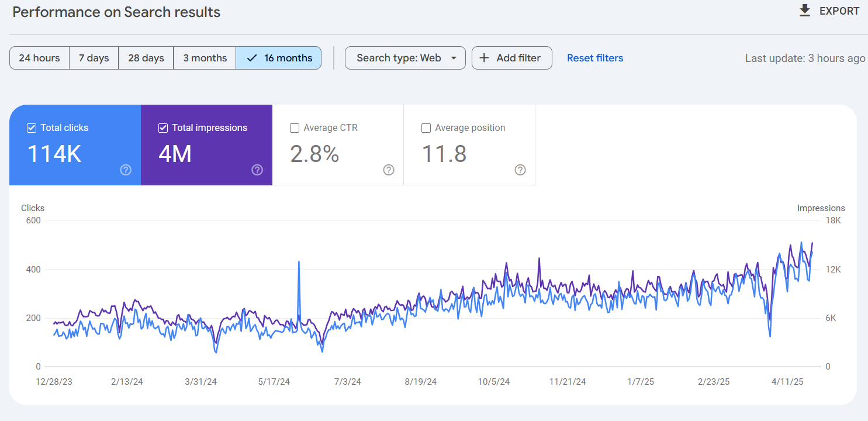The image size is (868, 421).
Task: Click the Export download icon
Action: 805,11
